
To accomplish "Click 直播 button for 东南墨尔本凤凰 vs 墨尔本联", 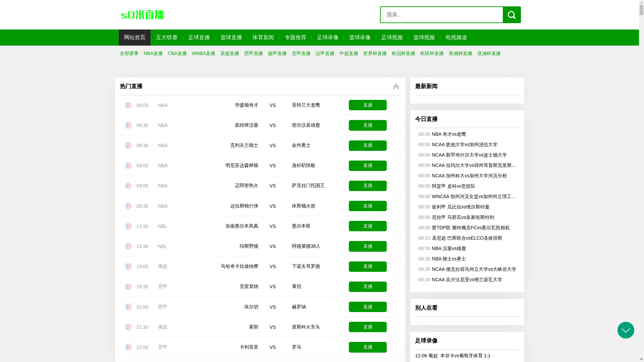I will coord(368,226).
